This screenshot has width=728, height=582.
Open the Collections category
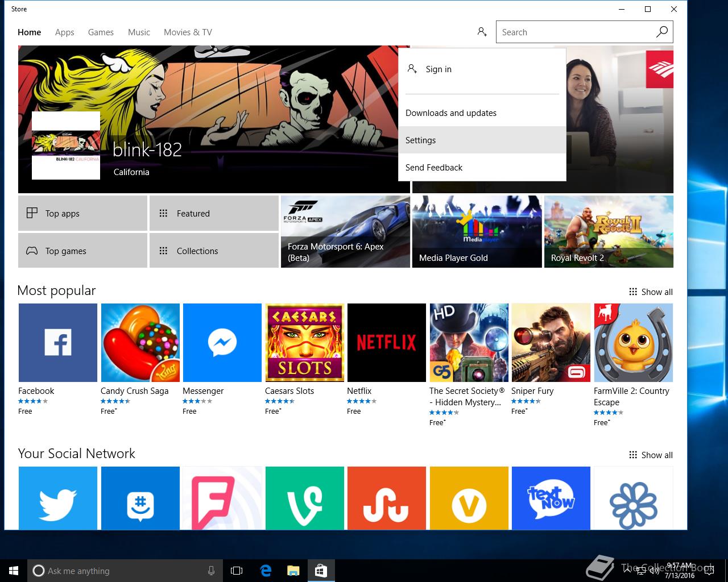(x=214, y=251)
